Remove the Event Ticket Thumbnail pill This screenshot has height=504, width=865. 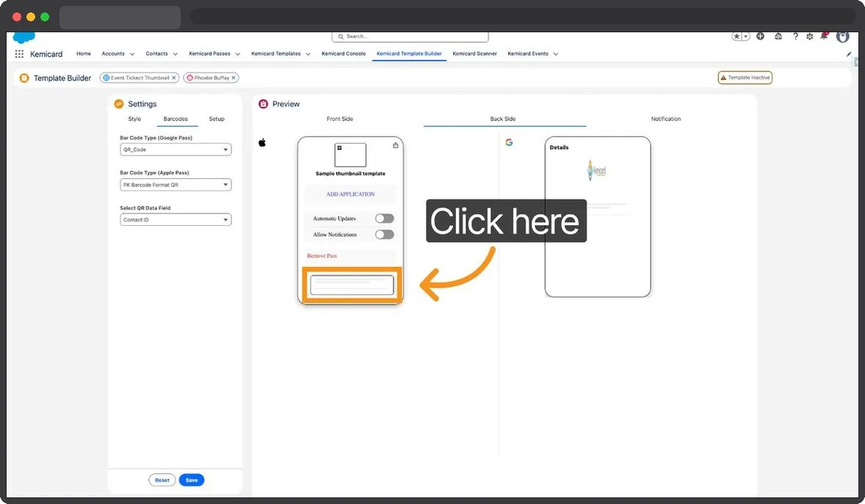pos(174,78)
